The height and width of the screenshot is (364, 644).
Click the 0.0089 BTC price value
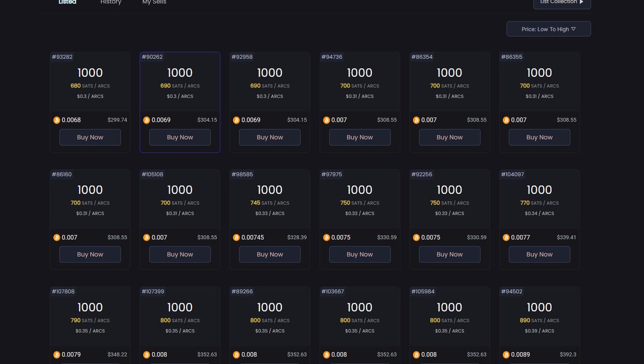(521, 355)
